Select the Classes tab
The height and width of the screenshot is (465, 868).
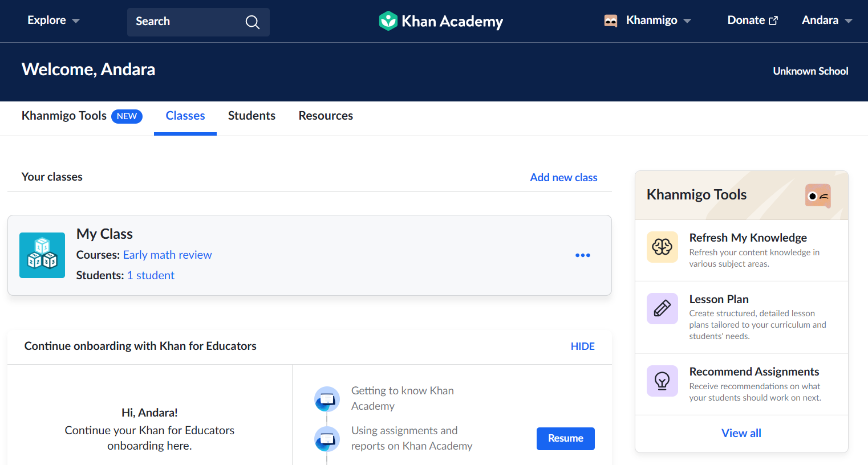(185, 116)
